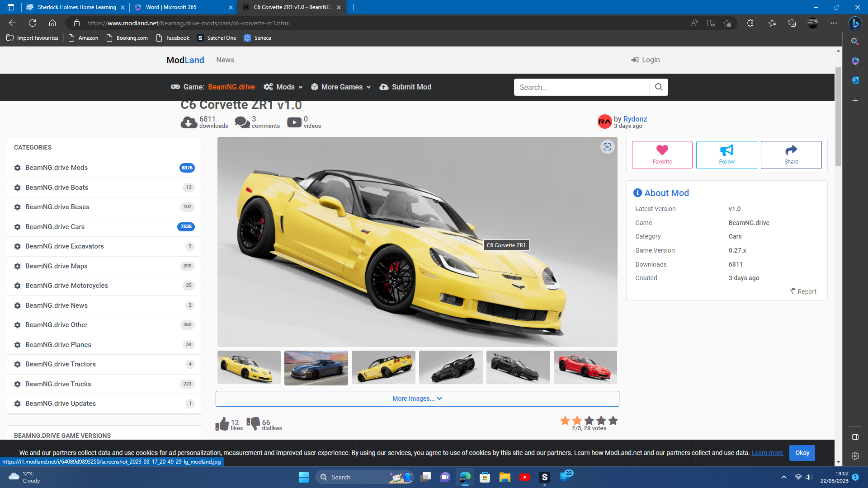Open Microsoft Store from taskbar
The image size is (868, 488).
[485, 477]
